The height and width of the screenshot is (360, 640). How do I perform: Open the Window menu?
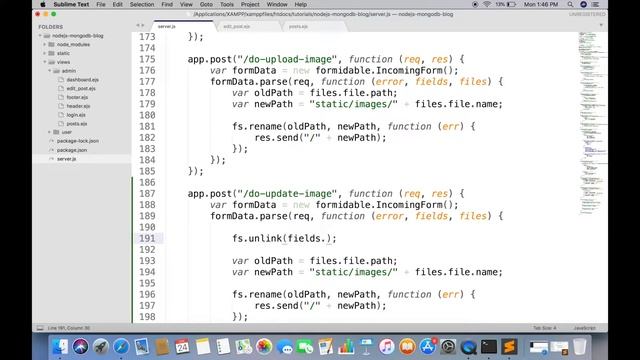[277, 4]
